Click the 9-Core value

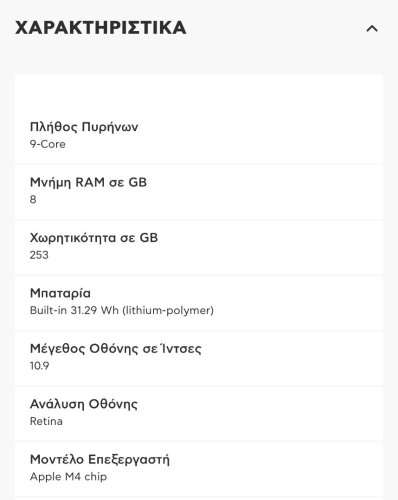click(x=48, y=144)
